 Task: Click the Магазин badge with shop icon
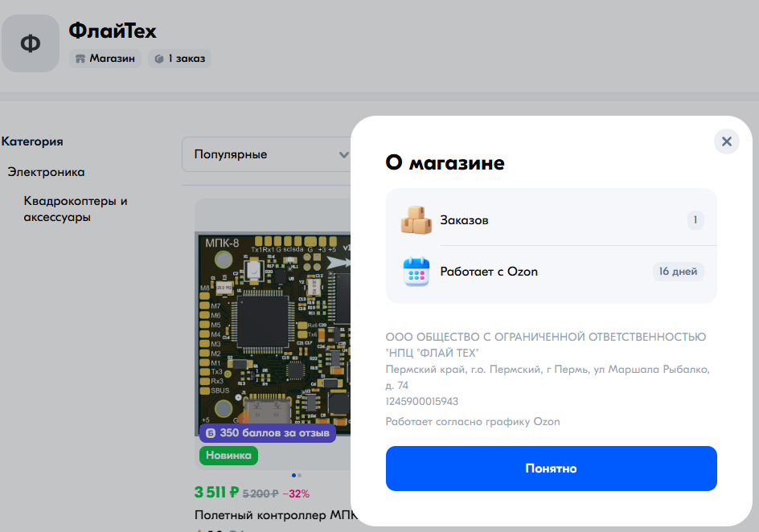pos(105,59)
